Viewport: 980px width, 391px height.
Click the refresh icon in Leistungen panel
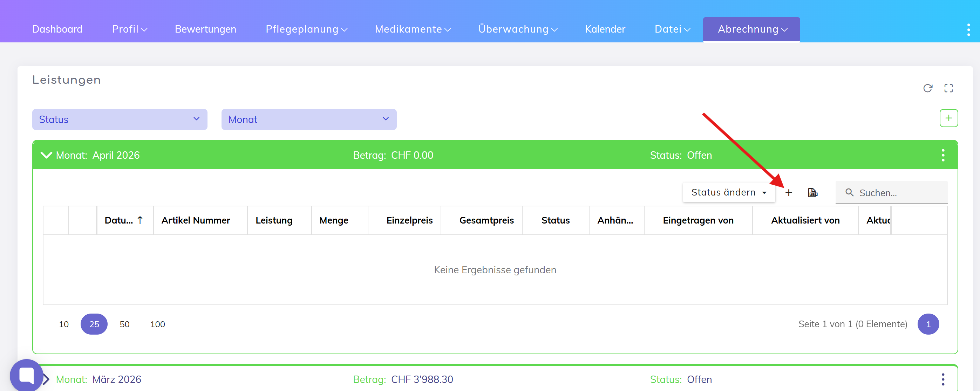[927, 88]
